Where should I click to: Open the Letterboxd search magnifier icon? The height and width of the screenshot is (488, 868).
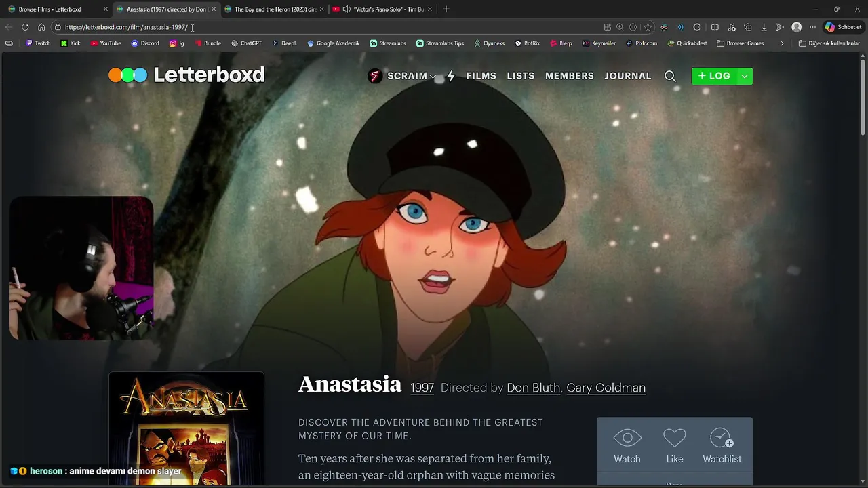click(670, 76)
